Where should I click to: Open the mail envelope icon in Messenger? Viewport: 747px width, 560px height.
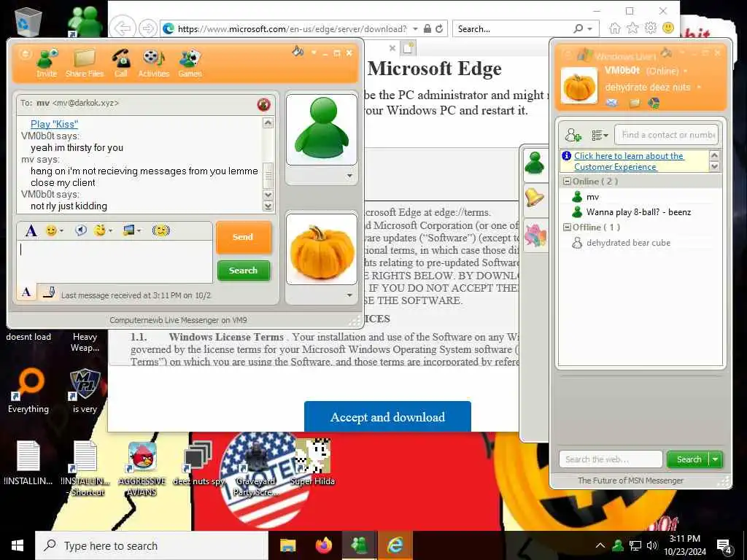pos(612,102)
